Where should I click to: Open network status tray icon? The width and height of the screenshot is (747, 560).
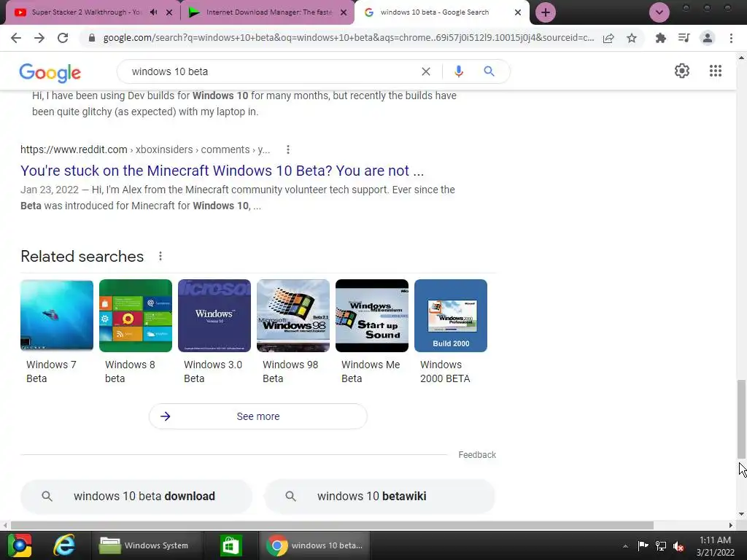click(660, 545)
